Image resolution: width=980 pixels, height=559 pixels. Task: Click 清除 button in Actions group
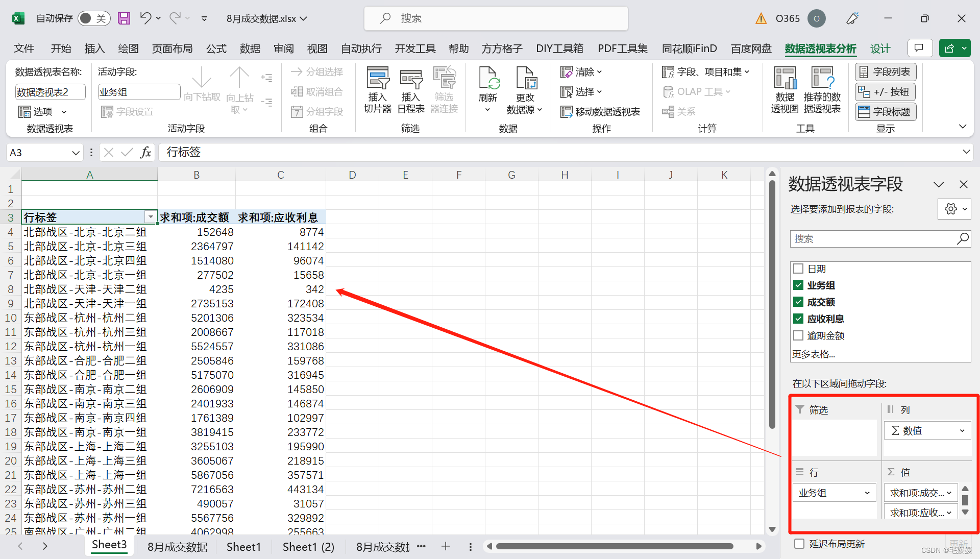pyautogui.click(x=581, y=72)
